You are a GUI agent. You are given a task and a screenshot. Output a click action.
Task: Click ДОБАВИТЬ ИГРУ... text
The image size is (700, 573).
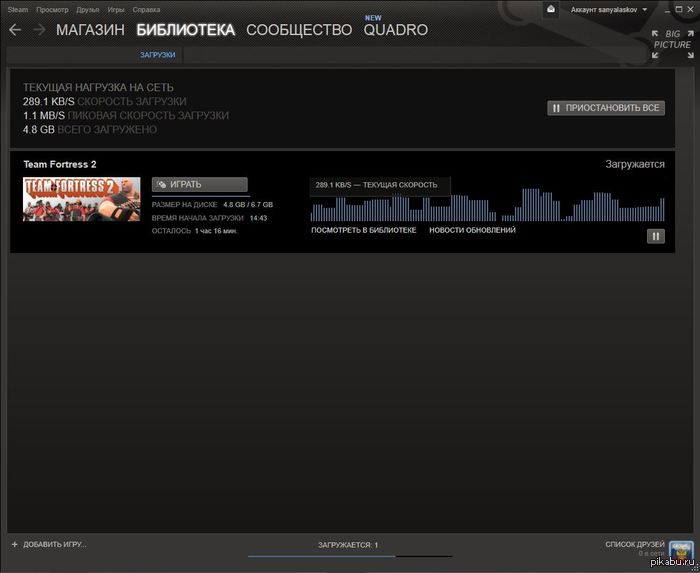pyautogui.click(x=55, y=544)
